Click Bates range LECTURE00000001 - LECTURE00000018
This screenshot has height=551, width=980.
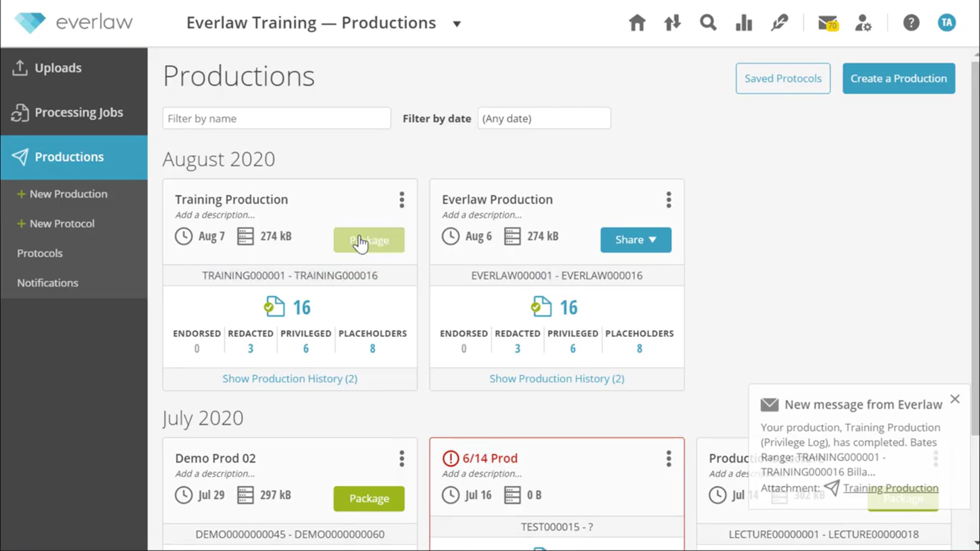824,534
